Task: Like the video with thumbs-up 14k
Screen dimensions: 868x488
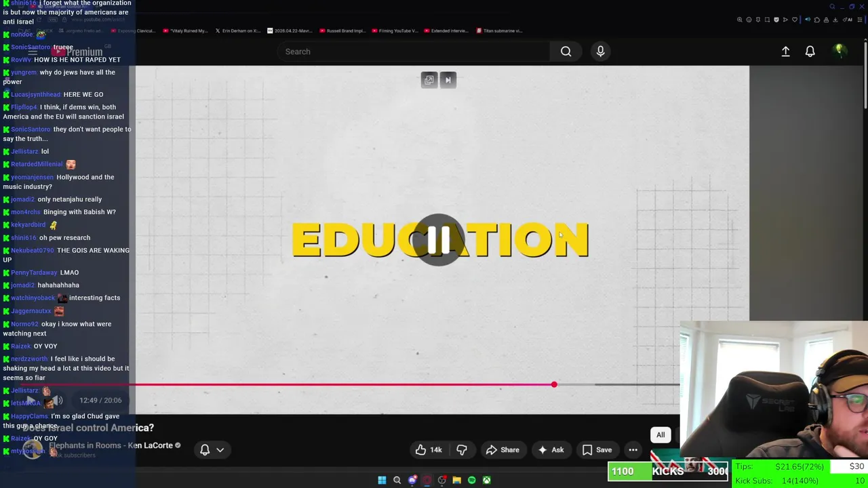Action: [x=429, y=450]
